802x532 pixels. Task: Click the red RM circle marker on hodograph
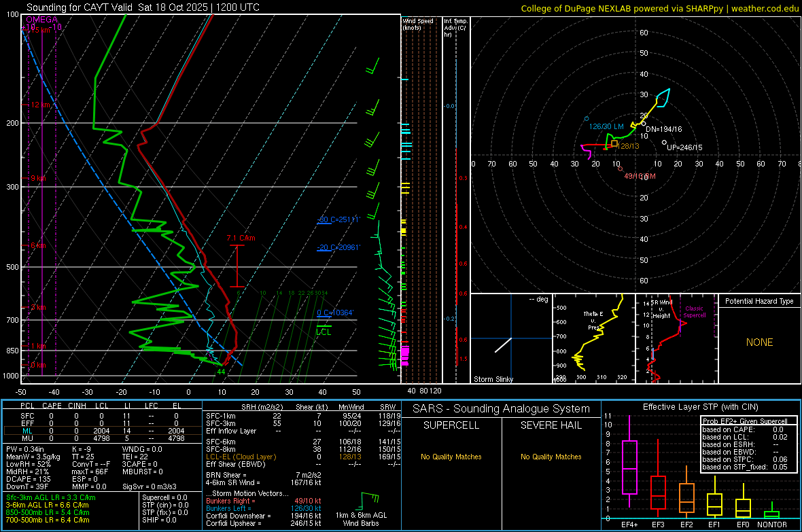tap(621, 169)
